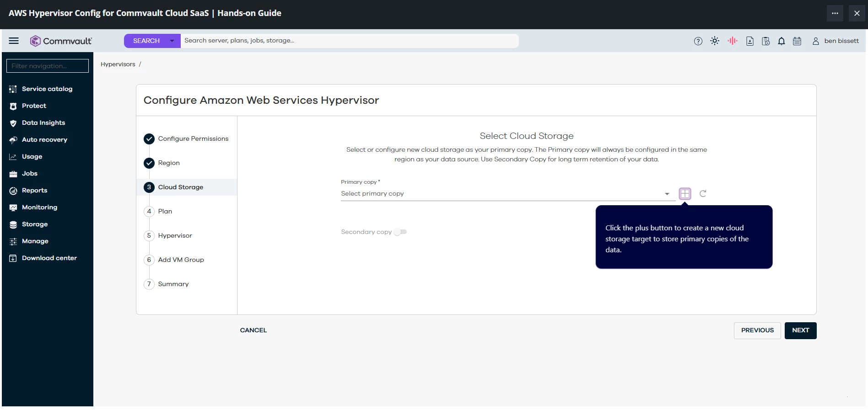Click the PREVIOUS button
868x410 pixels.
tap(757, 330)
